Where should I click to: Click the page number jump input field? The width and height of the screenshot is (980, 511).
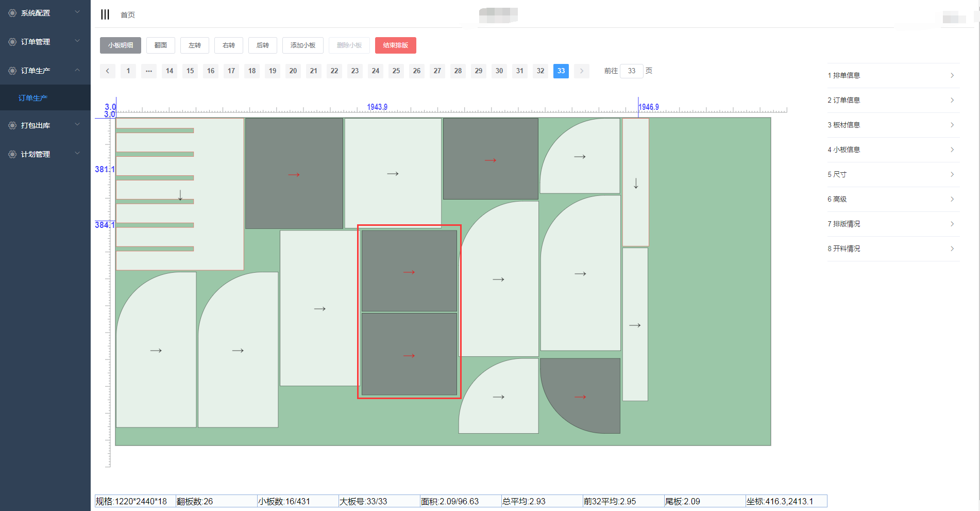(632, 71)
